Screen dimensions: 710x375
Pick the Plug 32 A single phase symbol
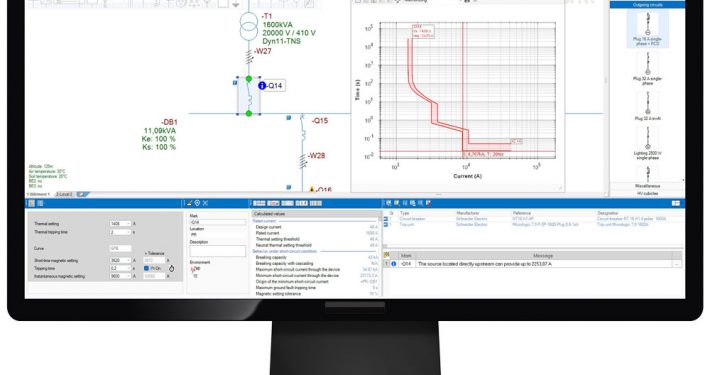click(647, 68)
